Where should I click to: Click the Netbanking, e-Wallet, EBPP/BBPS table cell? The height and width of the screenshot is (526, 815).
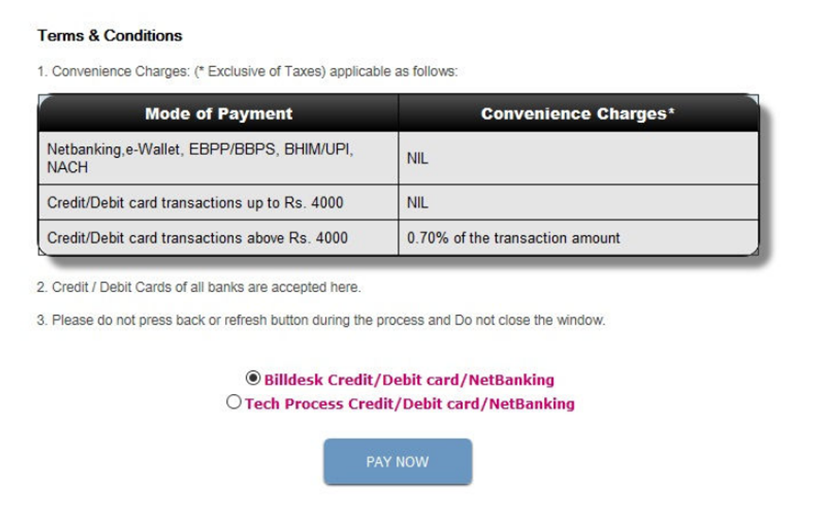pos(200,157)
